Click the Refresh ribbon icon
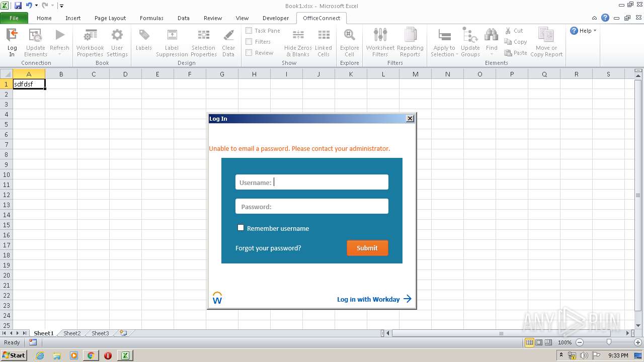The image size is (644, 362). [x=60, y=35]
